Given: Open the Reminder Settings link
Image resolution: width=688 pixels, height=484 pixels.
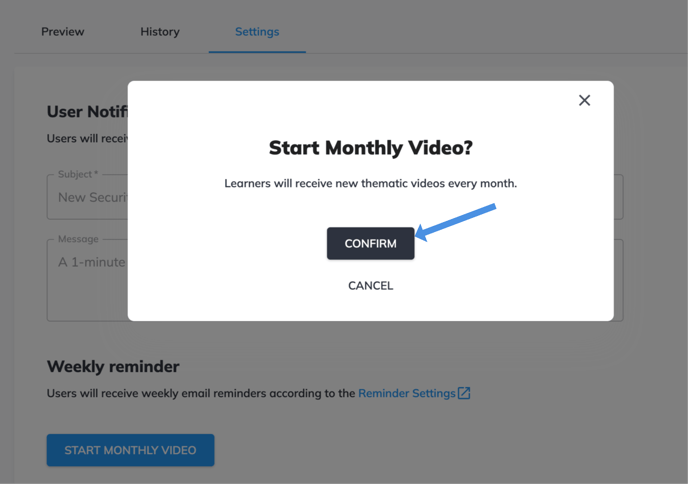Looking at the screenshot, I should [406, 393].
